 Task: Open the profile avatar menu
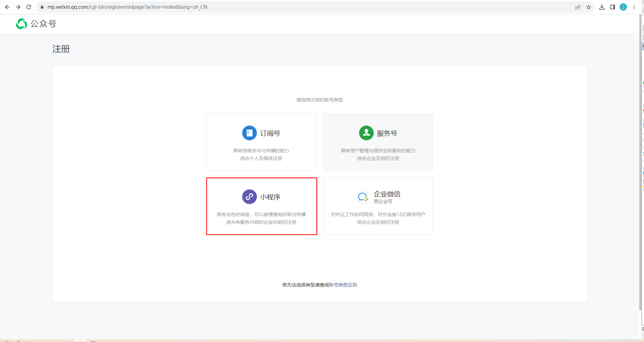(623, 7)
